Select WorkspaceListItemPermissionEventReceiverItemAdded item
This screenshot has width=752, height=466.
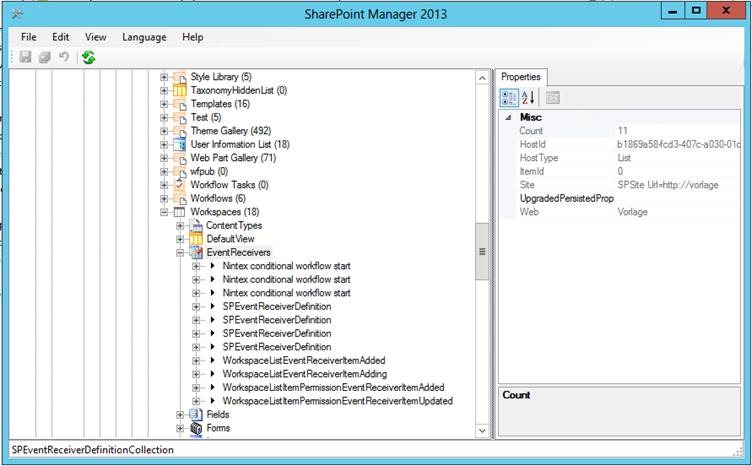(x=333, y=387)
